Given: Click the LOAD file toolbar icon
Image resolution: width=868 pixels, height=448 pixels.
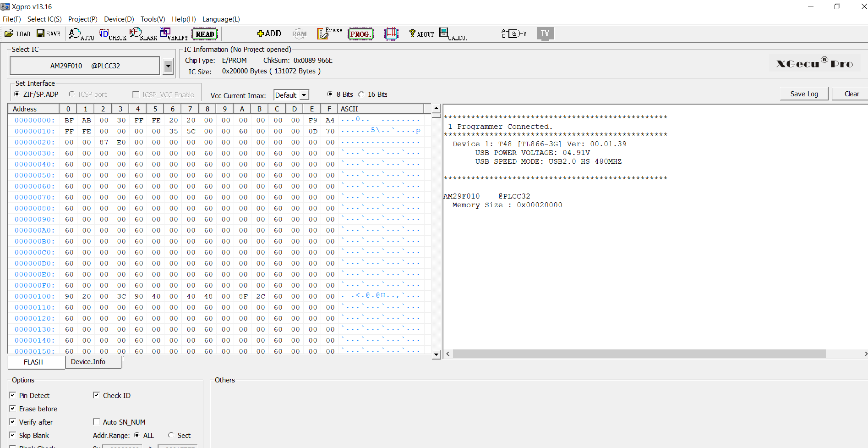Looking at the screenshot, I should tap(17, 34).
